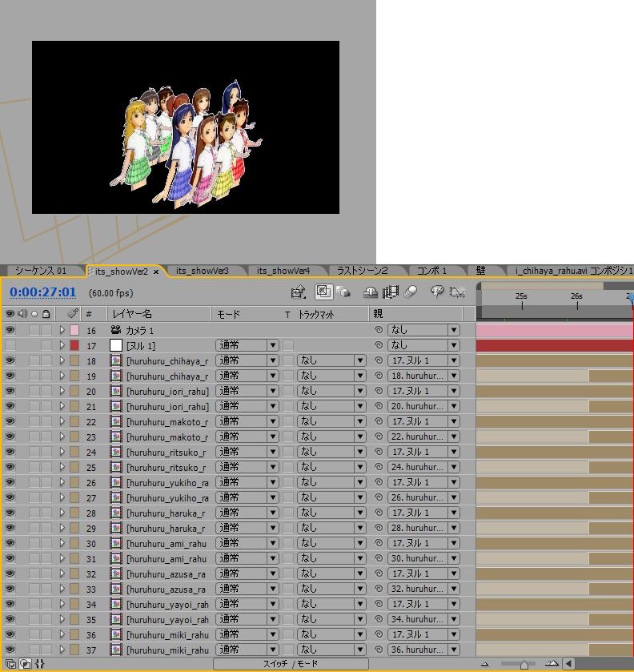
Task: Expand layer 17 ヌル 1 properties
Action: tap(62, 345)
